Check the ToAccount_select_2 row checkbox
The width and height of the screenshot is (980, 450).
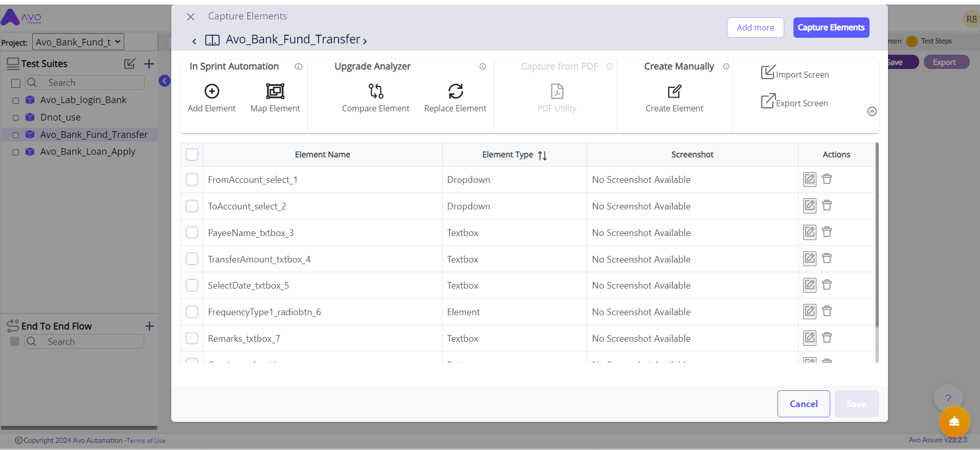pos(192,206)
